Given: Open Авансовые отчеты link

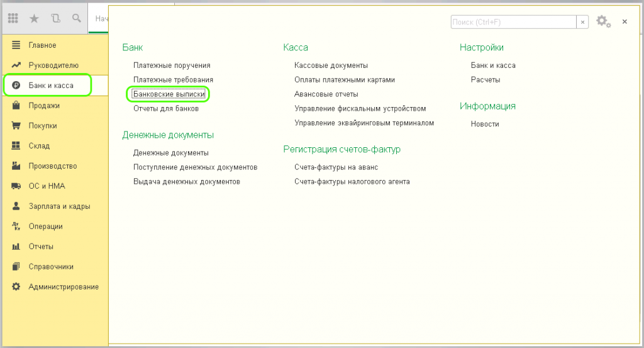Looking at the screenshot, I should [326, 94].
